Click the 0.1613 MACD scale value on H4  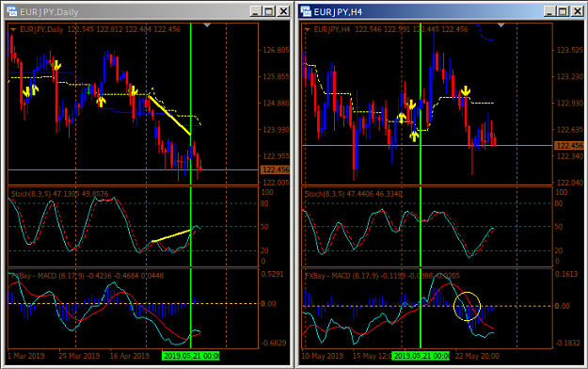566,274
